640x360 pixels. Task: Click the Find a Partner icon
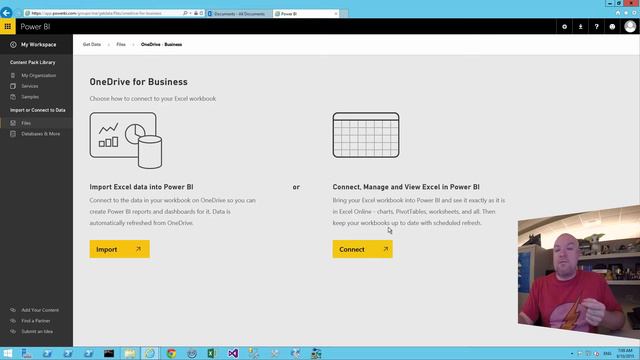(x=13, y=321)
